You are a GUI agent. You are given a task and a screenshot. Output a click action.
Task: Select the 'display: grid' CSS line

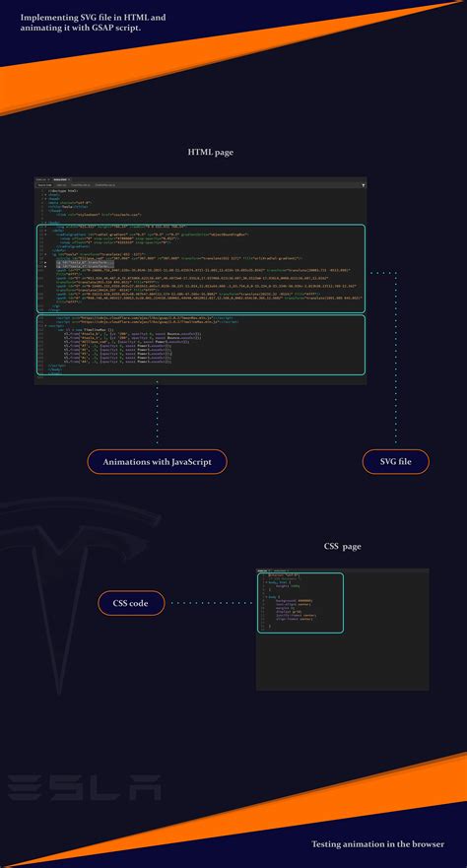point(289,611)
